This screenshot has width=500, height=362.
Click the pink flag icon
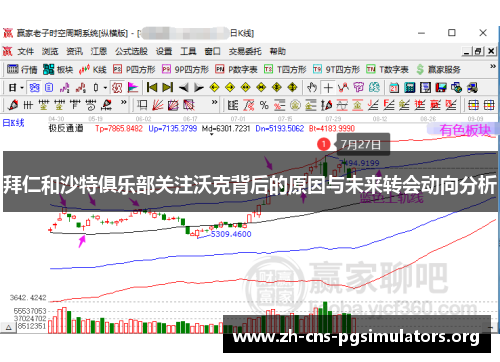click(x=133, y=87)
